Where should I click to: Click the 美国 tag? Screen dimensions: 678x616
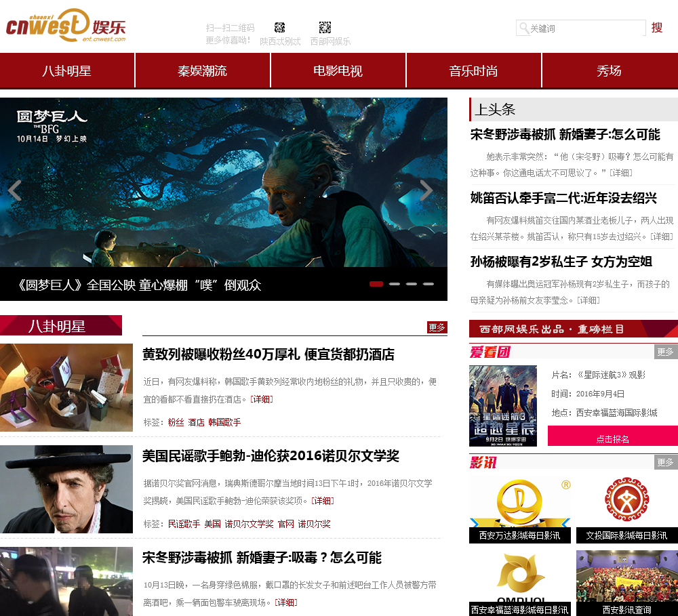[212, 523]
